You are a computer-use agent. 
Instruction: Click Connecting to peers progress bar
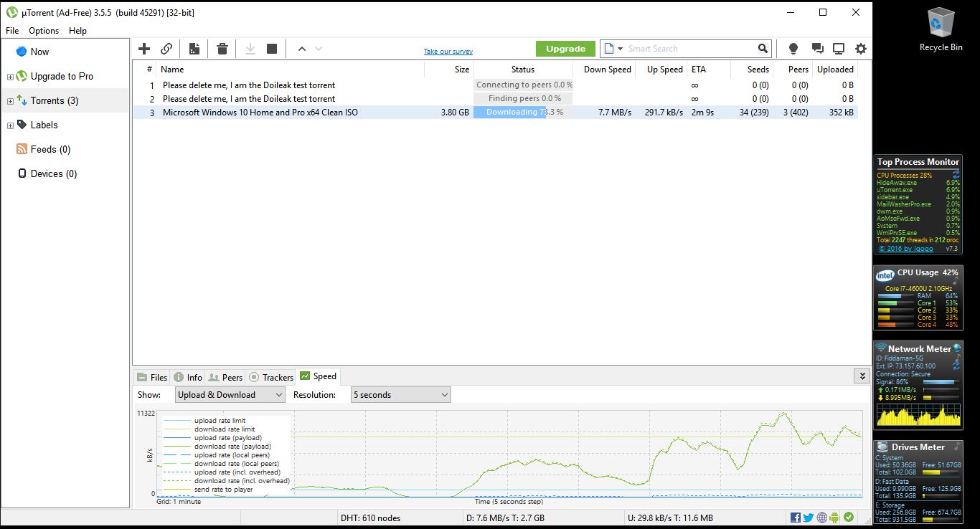tap(523, 85)
